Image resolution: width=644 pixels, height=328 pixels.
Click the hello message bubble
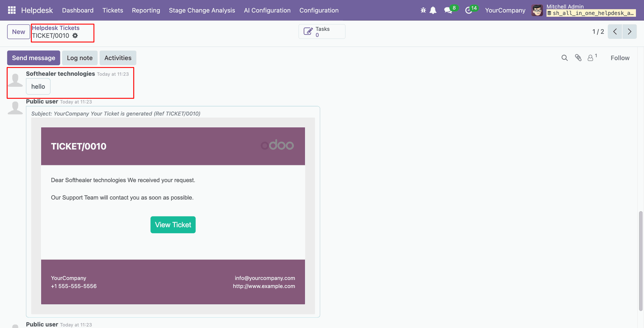tap(38, 86)
